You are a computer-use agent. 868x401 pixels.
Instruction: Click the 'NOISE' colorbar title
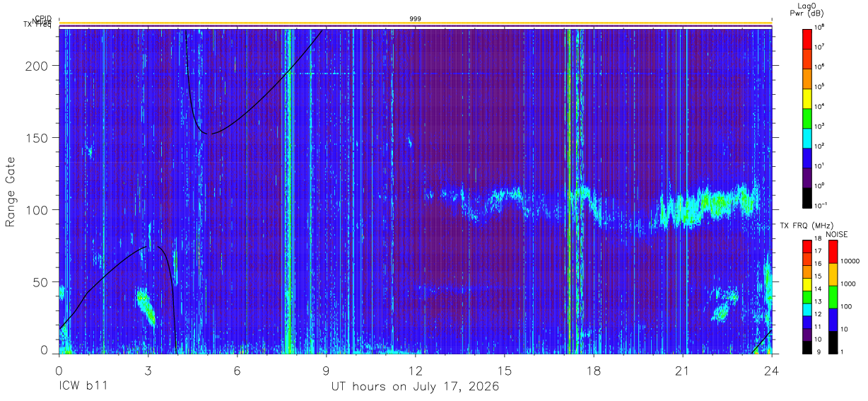coord(837,234)
